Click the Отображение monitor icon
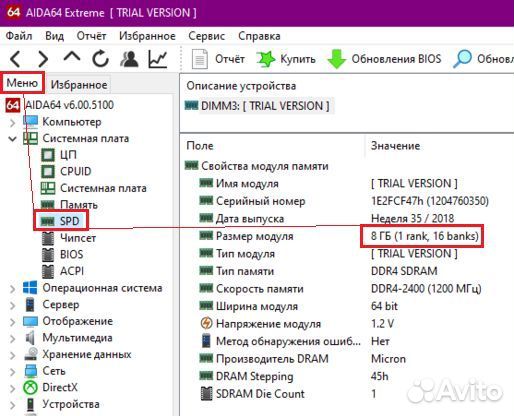 [x=30, y=321]
